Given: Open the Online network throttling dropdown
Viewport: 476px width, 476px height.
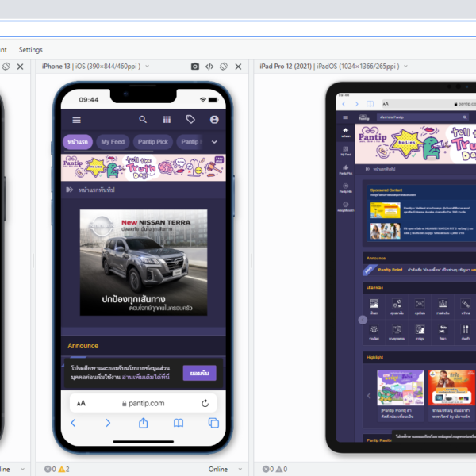Looking at the screenshot, I should pos(225,470).
